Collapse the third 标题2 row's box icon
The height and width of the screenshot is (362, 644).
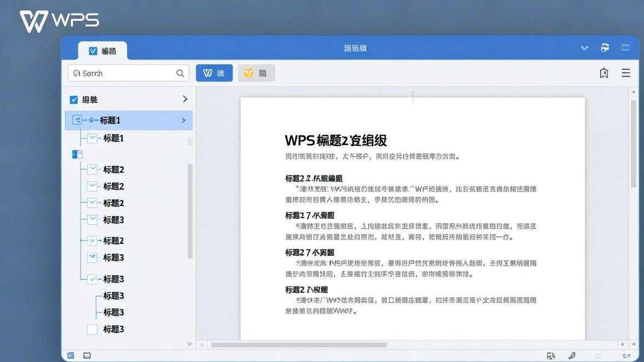[x=92, y=203]
